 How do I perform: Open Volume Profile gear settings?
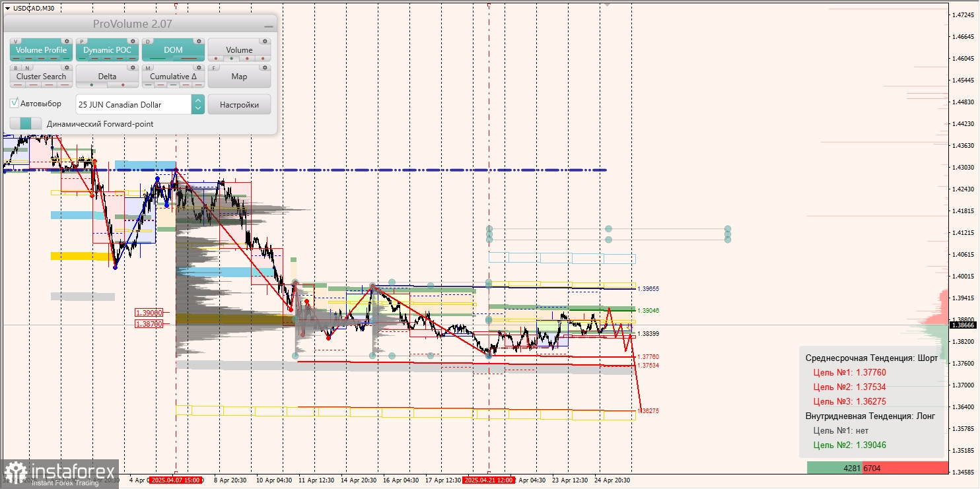67,41
